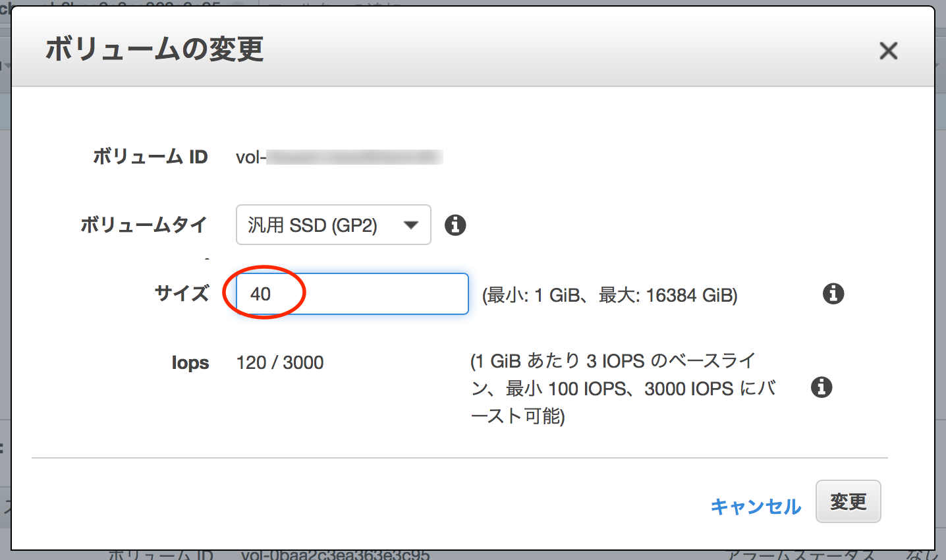Click the info icon beside the IOPS burst description
Image resolution: width=946 pixels, height=560 pixels.
coord(821,387)
